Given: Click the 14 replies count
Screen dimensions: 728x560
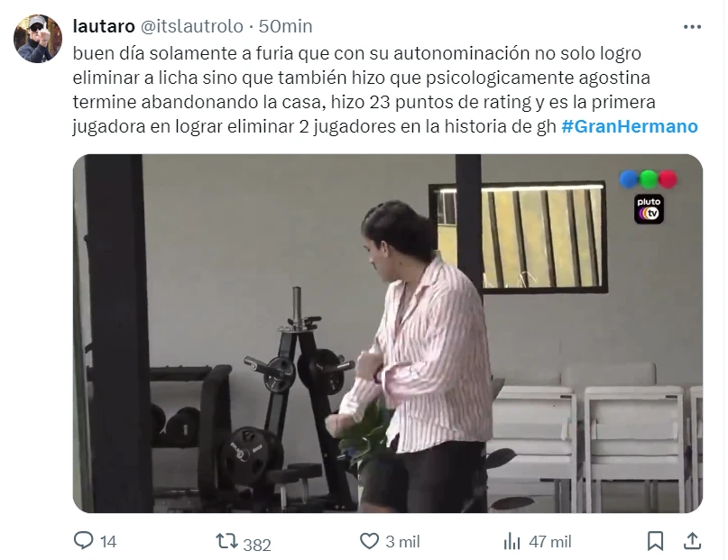Looking at the screenshot, I should click(x=108, y=541).
